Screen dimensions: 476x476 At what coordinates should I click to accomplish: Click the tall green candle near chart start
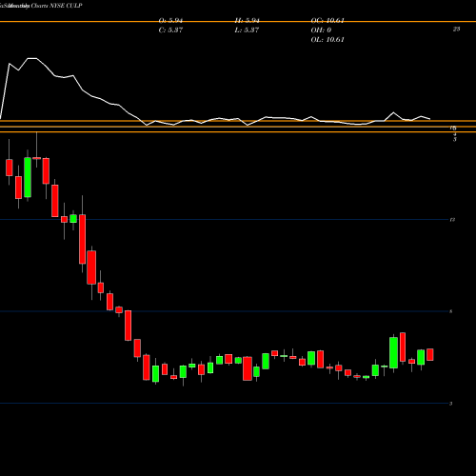28,177
